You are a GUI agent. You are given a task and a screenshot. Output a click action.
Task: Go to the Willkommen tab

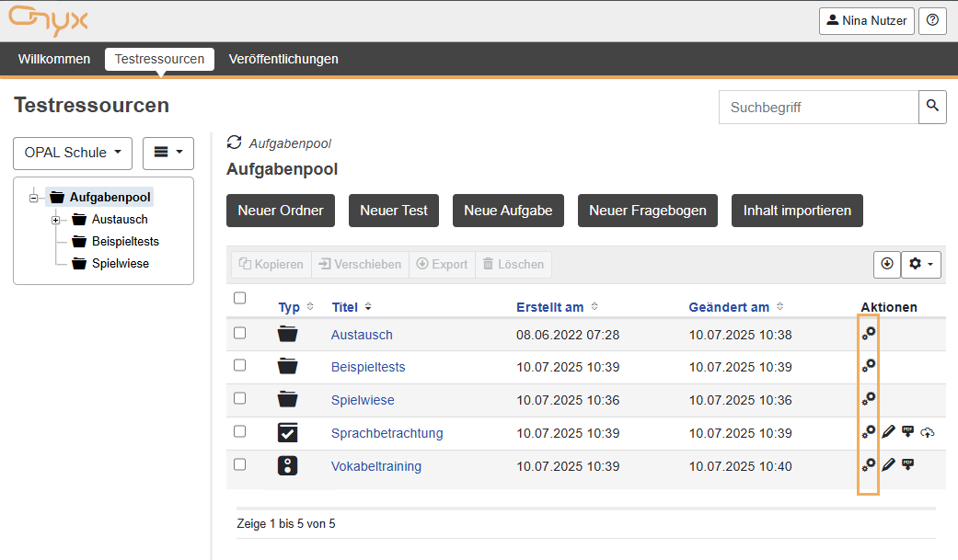tap(54, 59)
